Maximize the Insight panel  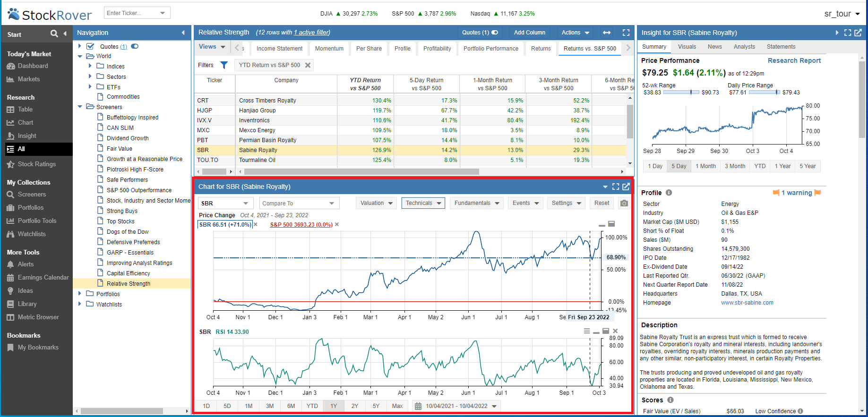pyautogui.click(x=848, y=33)
